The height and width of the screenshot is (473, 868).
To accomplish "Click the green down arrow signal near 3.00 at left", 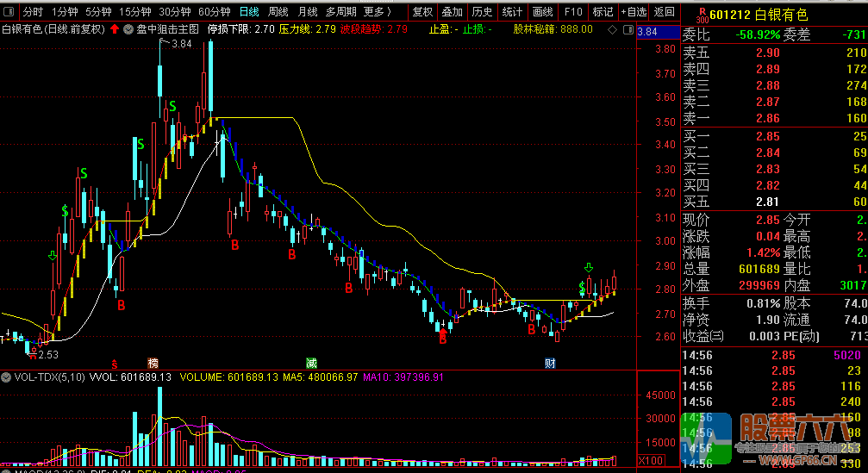I will [53, 256].
